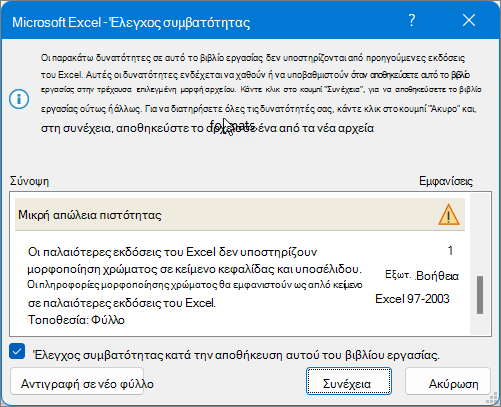
Task: Click the orange warning triangle icon
Action: coord(449,214)
